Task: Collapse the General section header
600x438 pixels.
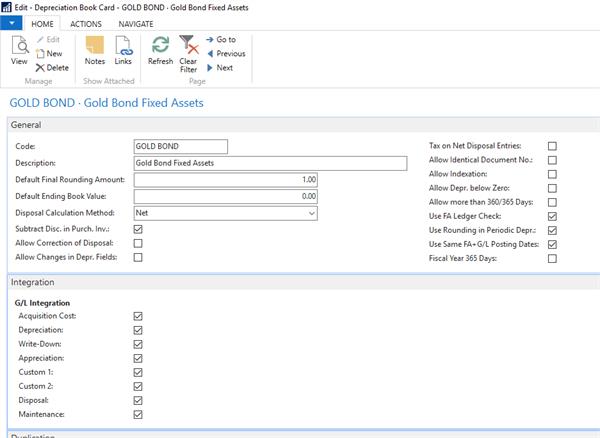Action: tap(26, 124)
